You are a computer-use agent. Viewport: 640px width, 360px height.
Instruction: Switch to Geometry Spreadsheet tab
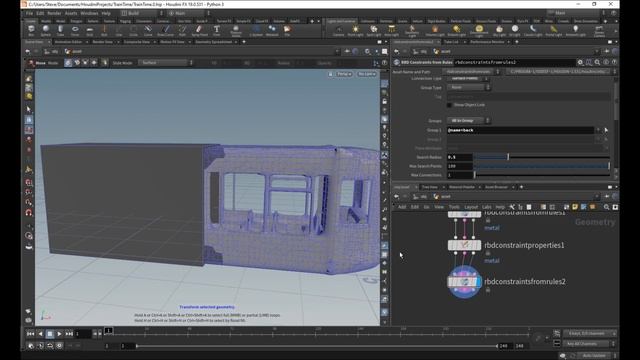[213, 42]
